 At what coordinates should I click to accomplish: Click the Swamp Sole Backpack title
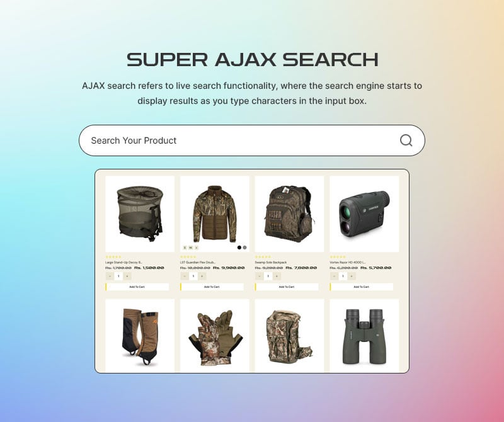click(x=271, y=262)
